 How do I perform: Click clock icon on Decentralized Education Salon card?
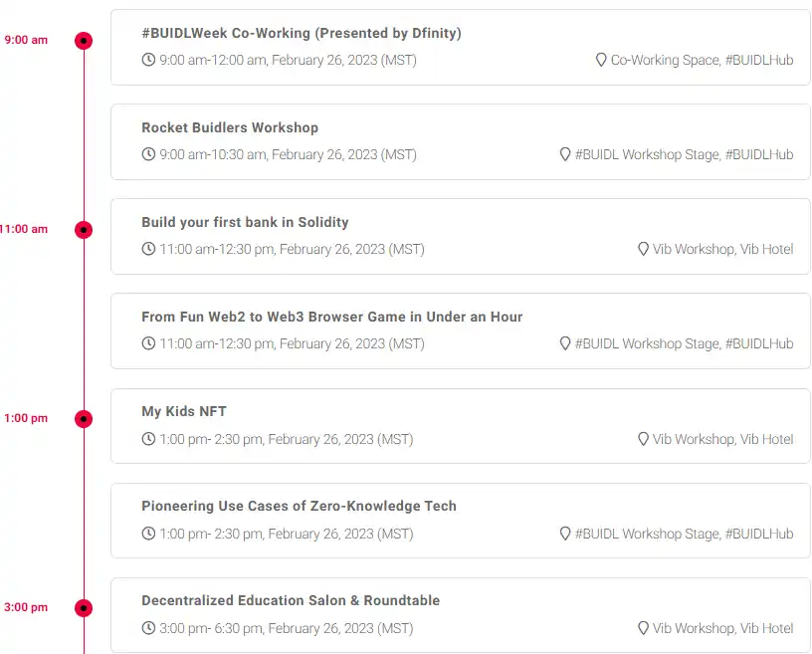point(148,628)
